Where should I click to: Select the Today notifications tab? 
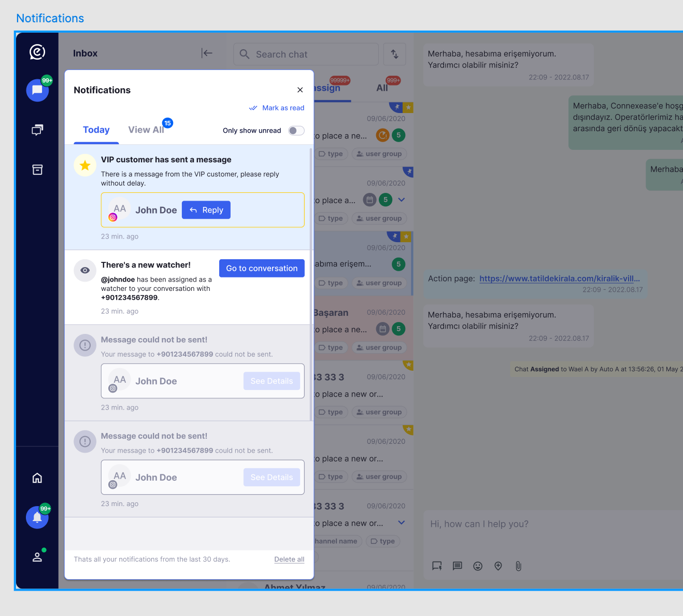tap(96, 130)
